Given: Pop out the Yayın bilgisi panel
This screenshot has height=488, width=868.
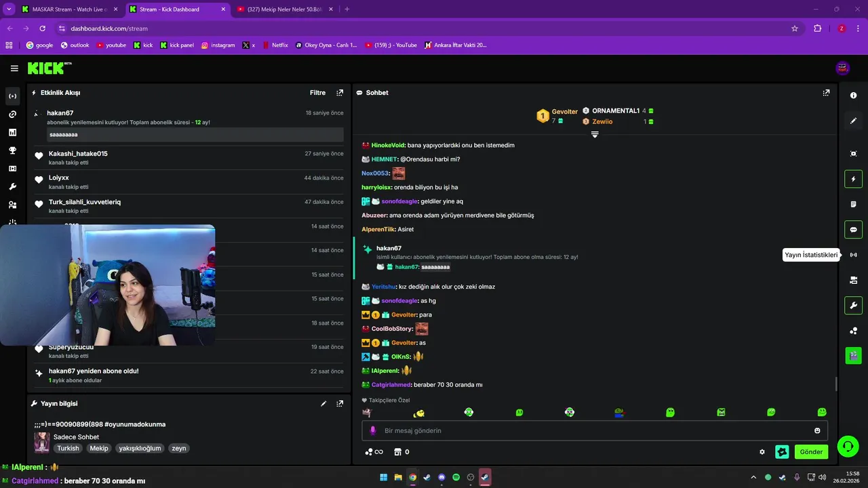Looking at the screenshot, I should pyautogui.click(x=340, y=403).
